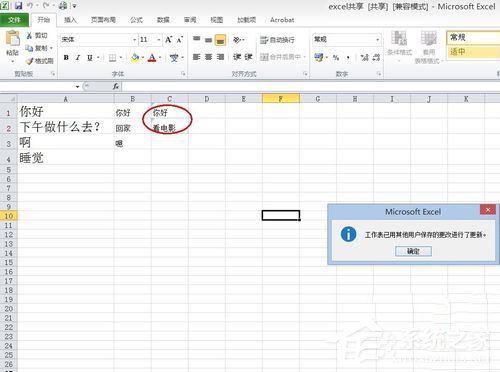Show phonetic guide 文 icon
The image size is (500, 372).
point(174,58)
